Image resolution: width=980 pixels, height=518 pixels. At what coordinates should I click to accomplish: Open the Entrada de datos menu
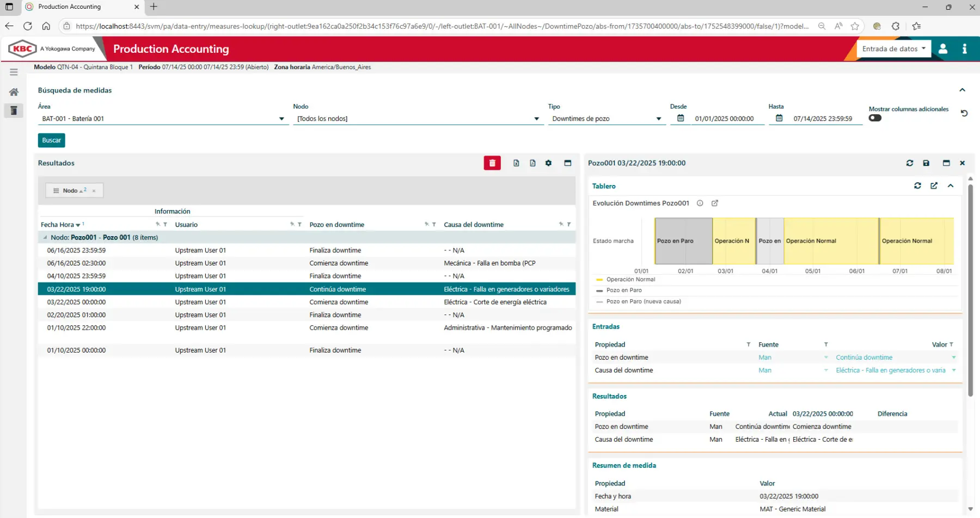click(x=893, y=49)
